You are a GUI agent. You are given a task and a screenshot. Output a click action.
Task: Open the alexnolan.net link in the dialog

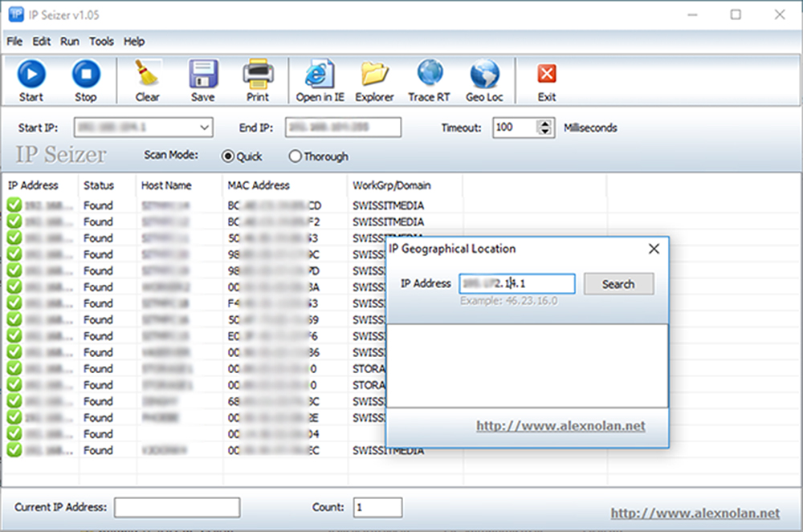pyautogui.click(x=560, y=425)
